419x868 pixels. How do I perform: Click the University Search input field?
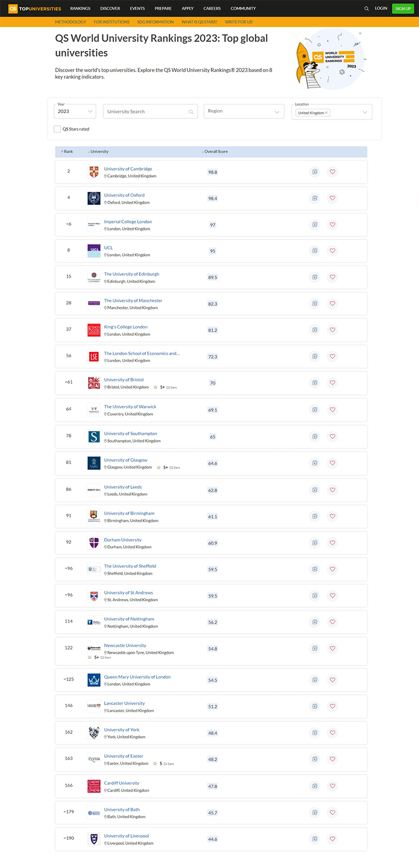point(147,112)
